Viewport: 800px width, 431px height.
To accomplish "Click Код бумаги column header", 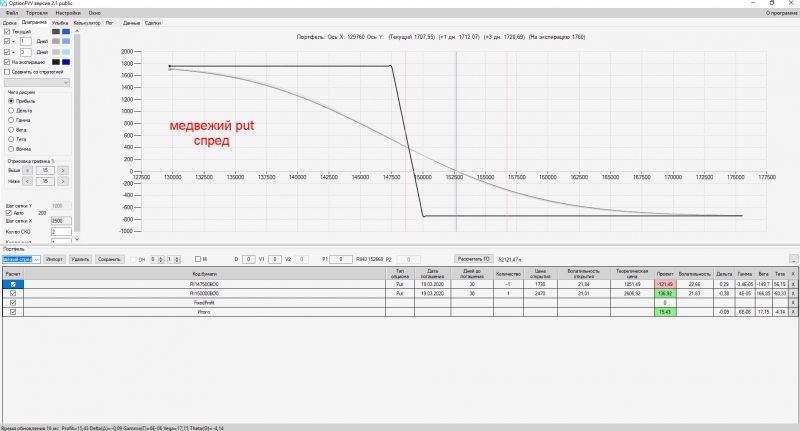I will pyautogui.click(x=204, y=274).
